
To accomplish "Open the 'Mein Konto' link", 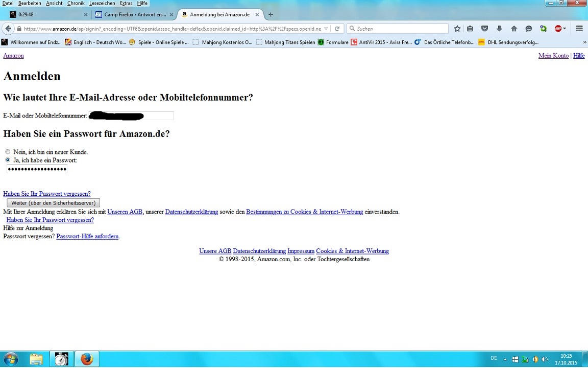I will coord(553,56).
